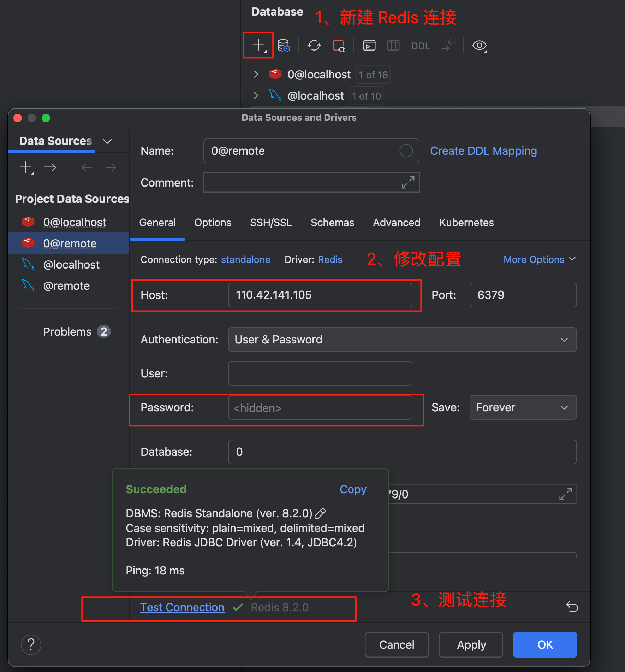Open the query console icon

tap(369, 46)
